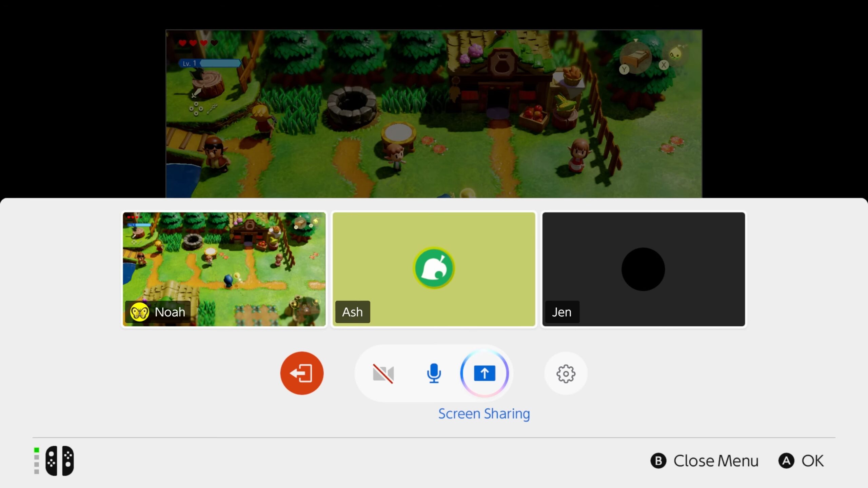Click Jen's black circle avatar
The image size is (868, 488).
[x=643, y=269]
